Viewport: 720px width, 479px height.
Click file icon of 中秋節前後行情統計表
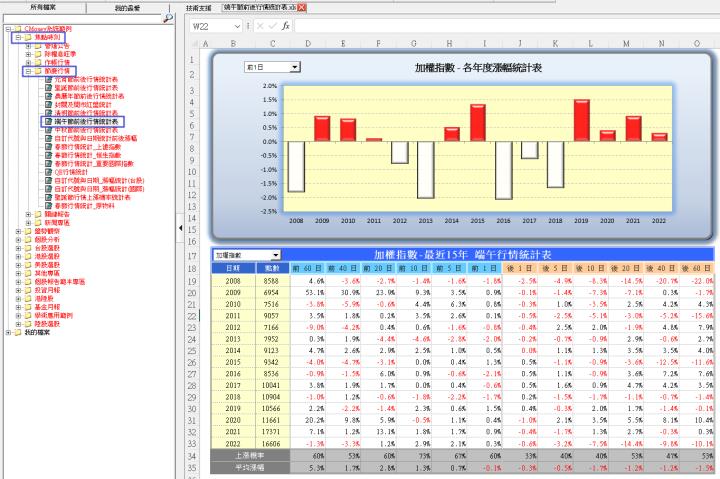[48, 130]
